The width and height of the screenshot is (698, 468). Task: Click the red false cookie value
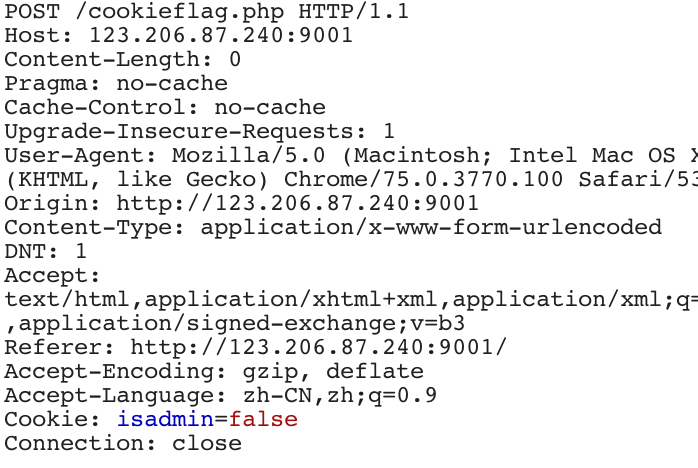[x=263, y=420]
